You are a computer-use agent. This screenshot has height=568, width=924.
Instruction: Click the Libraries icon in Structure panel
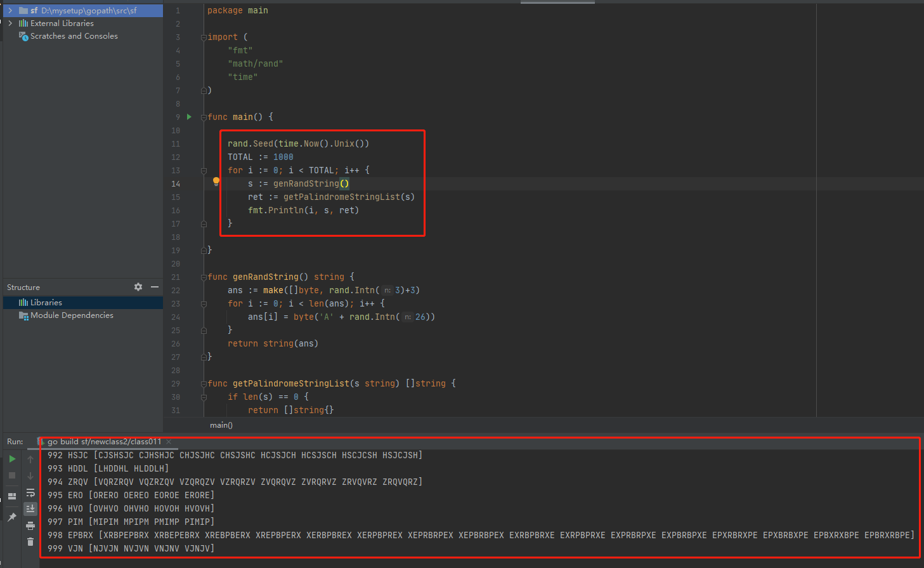pos(23,303)
